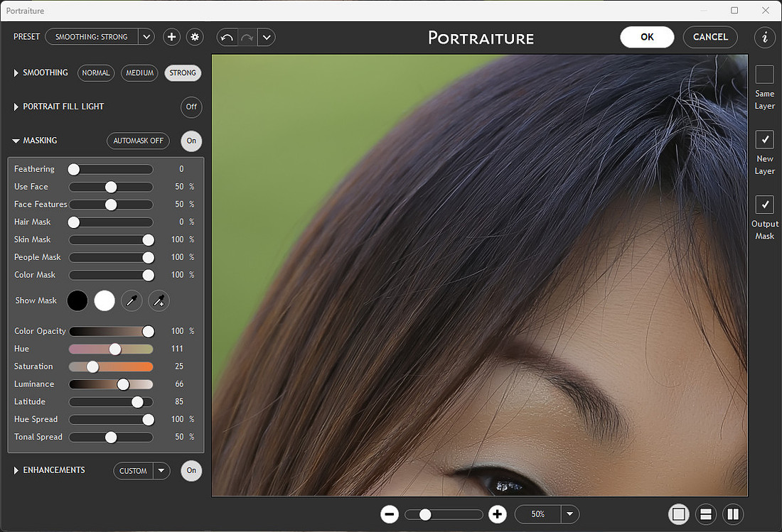Image resolution: width=782 pixels, height=532 pixels.
Task: Click the redo arrow icon
Action: tap(247, 38)
